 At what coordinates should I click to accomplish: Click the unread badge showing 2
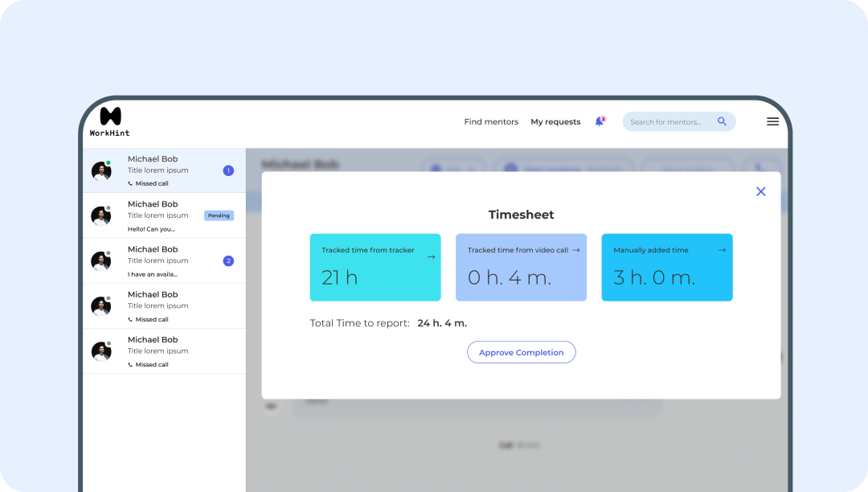tap(228, 260)
